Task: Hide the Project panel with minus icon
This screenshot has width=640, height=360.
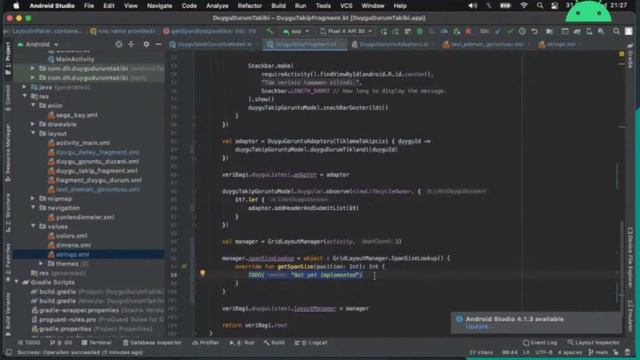Action: coord(158,44)
